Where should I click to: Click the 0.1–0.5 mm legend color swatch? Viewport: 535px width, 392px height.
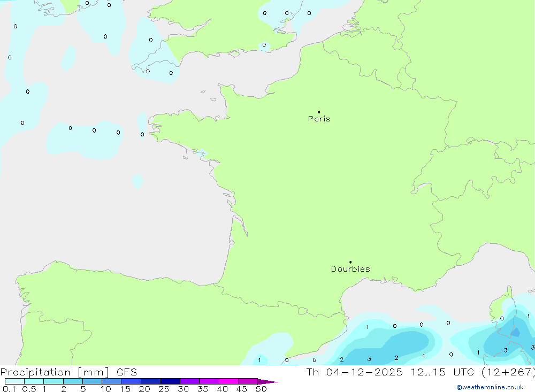pyautogui.click(x=14, y=381)
